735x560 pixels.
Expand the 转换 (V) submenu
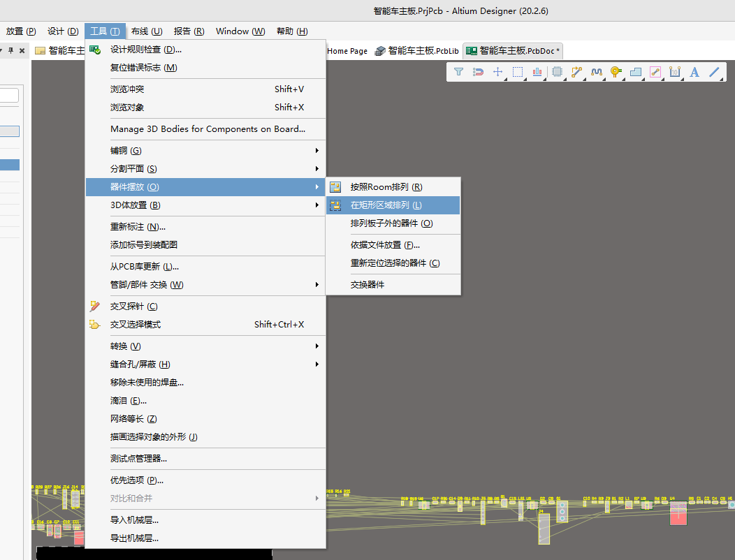[x=205, y=346]
